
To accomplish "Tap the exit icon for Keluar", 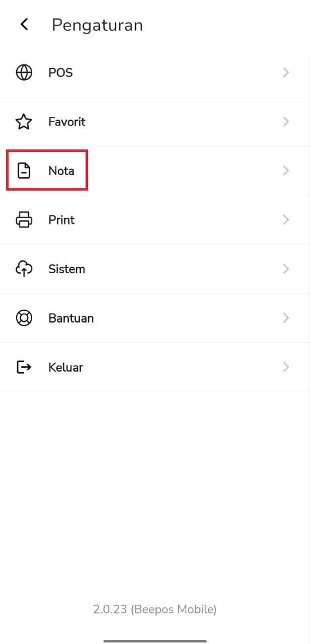I will [24, 367].
